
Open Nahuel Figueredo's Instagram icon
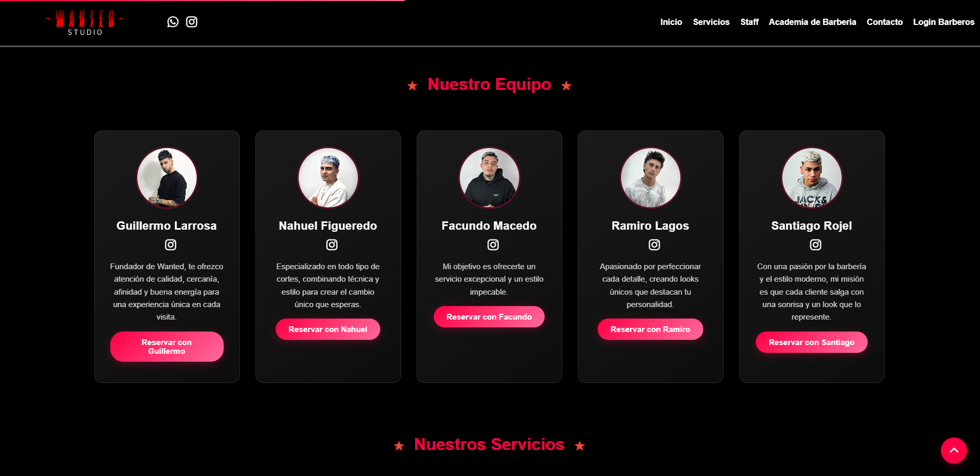(x=332, y=245)
